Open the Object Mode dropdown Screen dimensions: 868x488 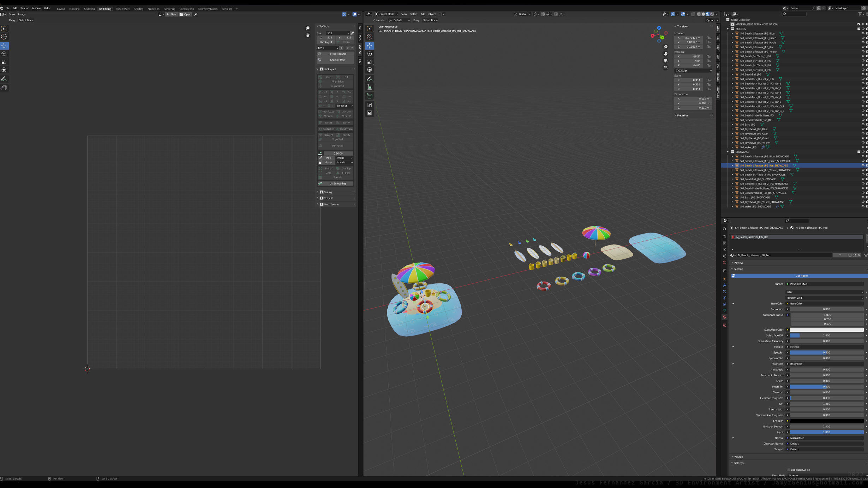click(386, 14)
